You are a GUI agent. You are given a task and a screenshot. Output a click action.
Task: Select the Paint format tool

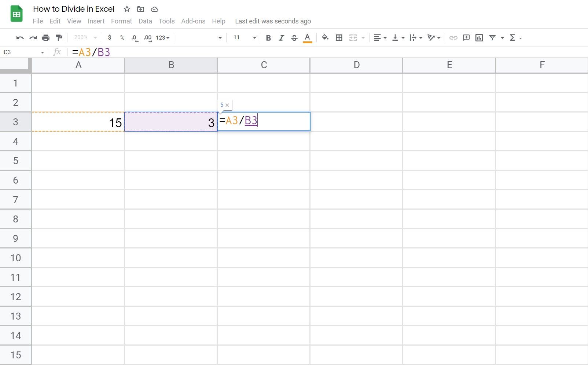(59, 37)
